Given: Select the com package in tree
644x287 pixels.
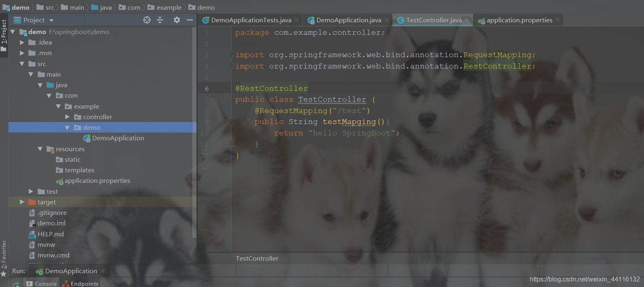Looking at the screenshot, I should (67, 96).
